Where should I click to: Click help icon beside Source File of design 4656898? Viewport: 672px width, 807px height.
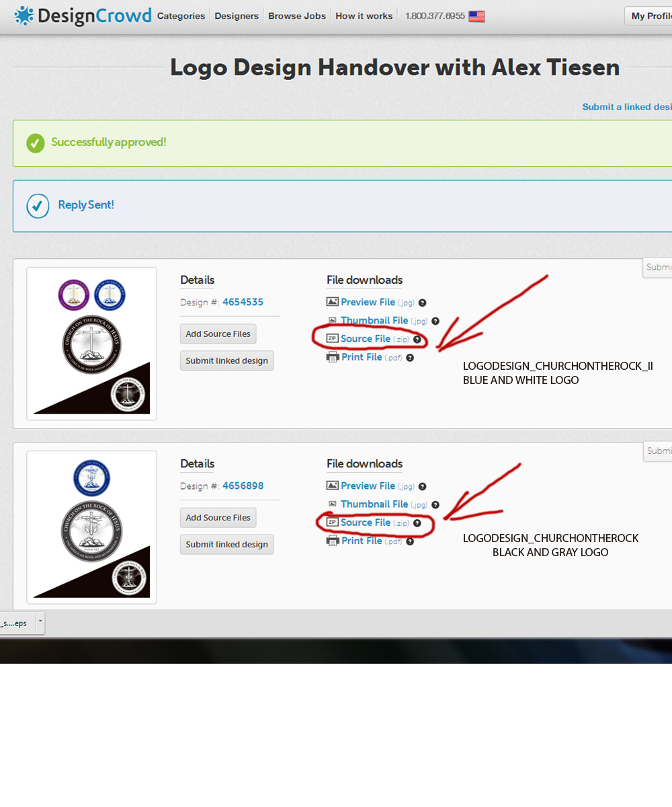tap(417, 523)
